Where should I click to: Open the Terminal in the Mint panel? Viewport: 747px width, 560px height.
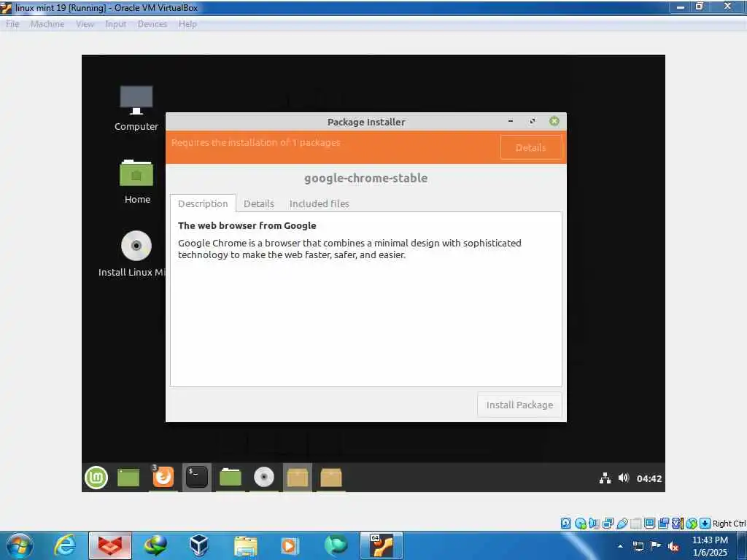tap(196, 477)
